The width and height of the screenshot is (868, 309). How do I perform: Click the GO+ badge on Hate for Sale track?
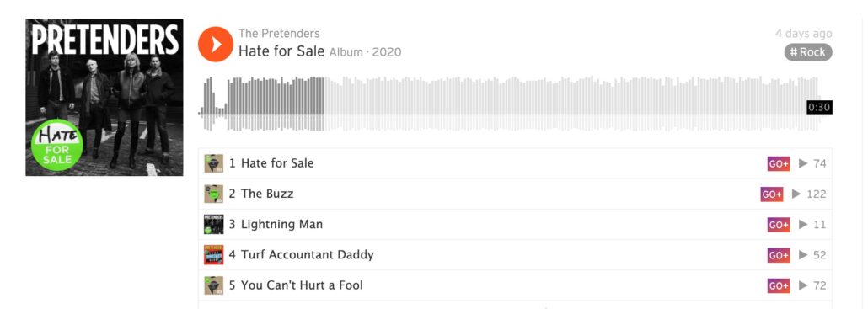[x=779, y=163]
